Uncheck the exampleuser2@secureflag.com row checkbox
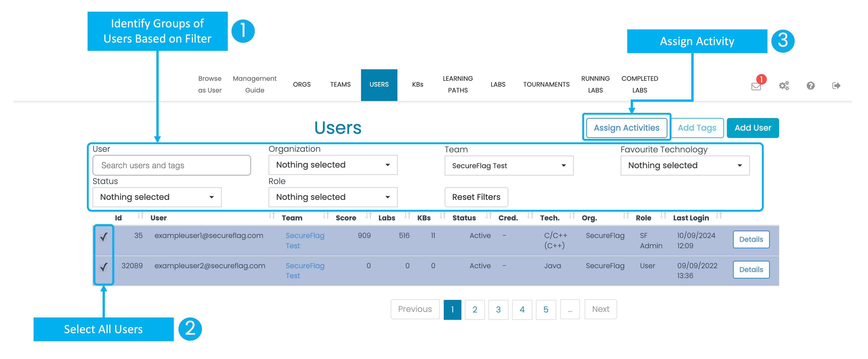Image resolution: width=868 pixels, height=359 pixels. tap(104, 267)
